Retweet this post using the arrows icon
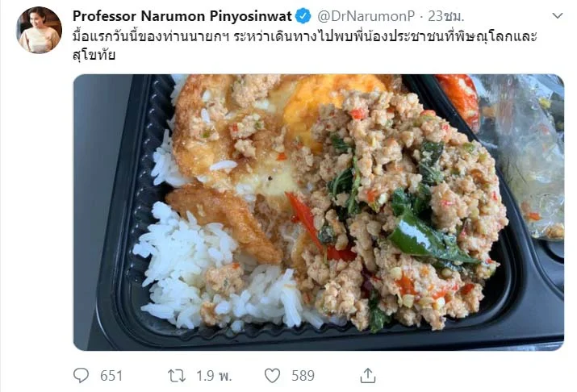 click(177, 376)
